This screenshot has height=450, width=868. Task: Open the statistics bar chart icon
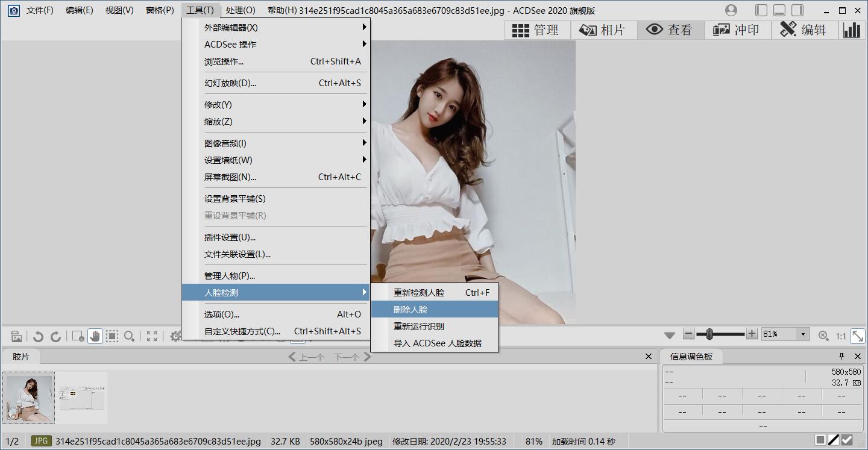[x=852, y=30]
